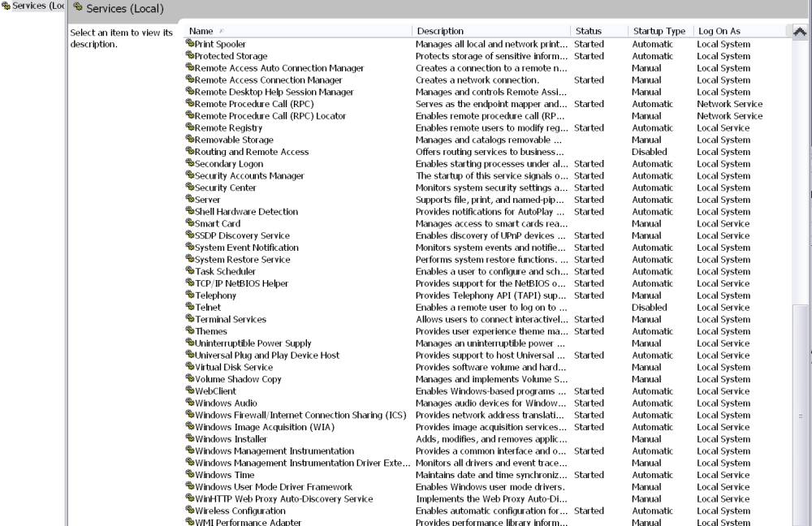Click the Server service icon

click(x=190, y=199)
